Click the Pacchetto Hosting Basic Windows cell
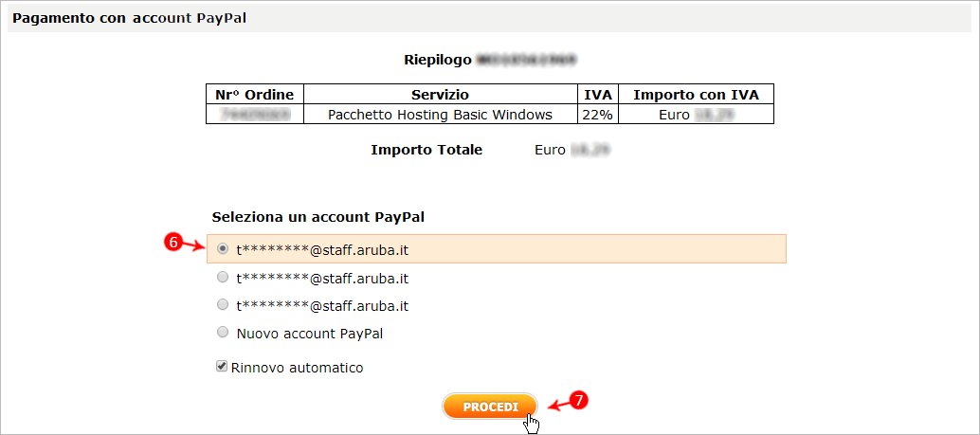Viewport: 980px width, 435px height. [x=440, y=115]
